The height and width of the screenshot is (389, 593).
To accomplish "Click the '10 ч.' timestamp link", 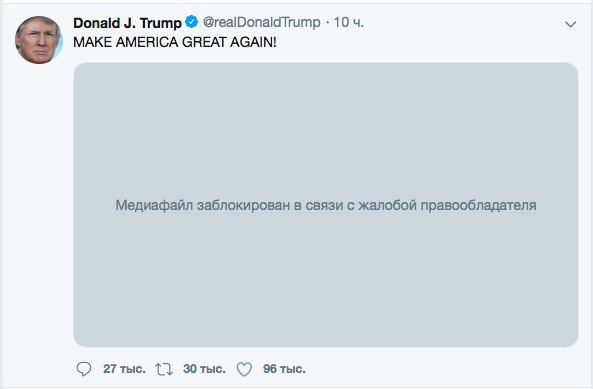I will click(348, 22).
